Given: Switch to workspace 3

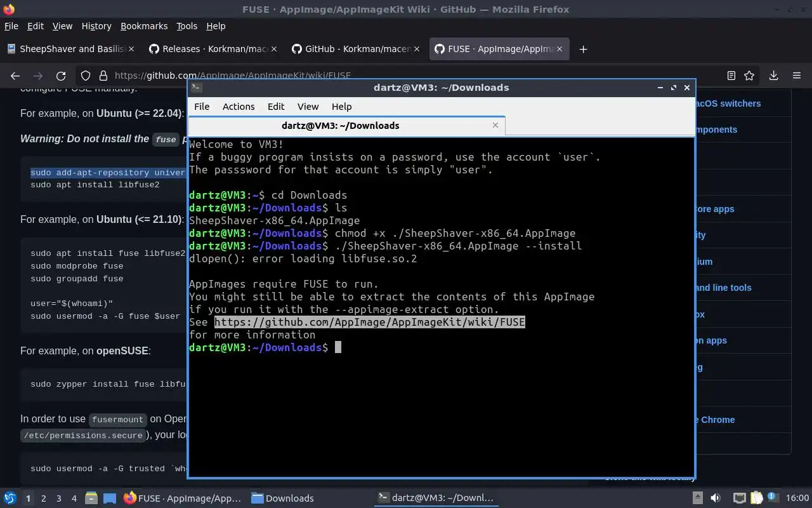Looking at the screenshot, I should 59,498.
